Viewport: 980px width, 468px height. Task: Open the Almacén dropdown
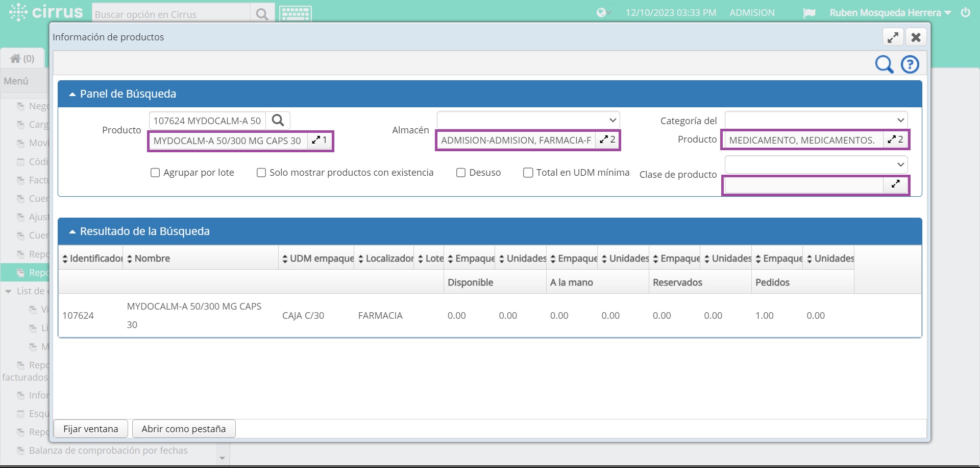528,120
